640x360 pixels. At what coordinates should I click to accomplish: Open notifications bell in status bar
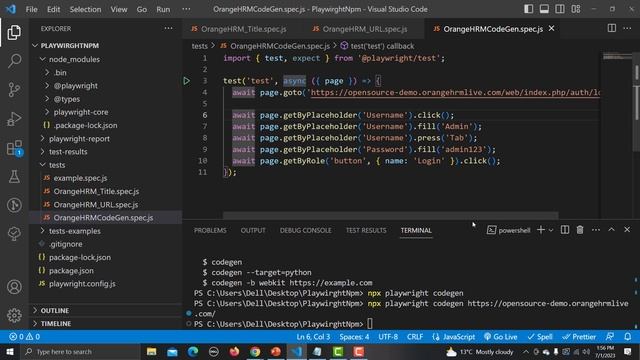[x=627, y=337]
